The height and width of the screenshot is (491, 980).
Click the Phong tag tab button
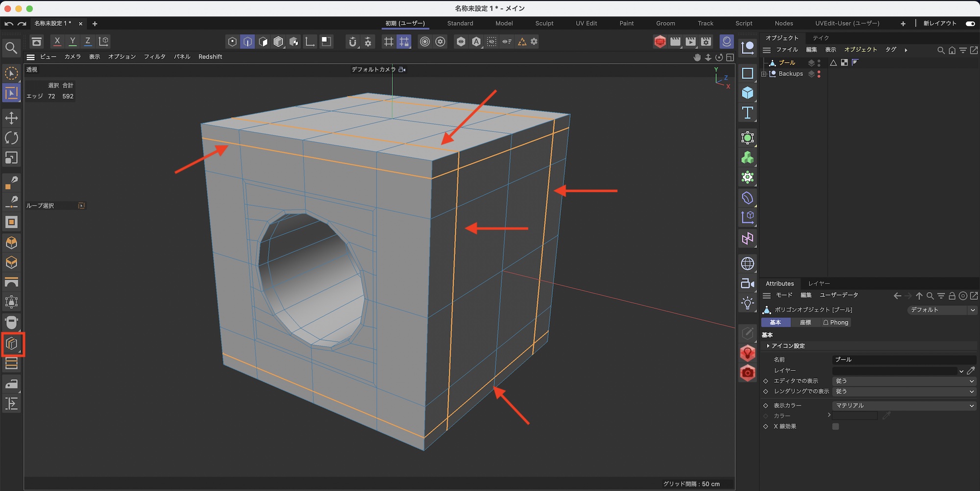(835, 322)
